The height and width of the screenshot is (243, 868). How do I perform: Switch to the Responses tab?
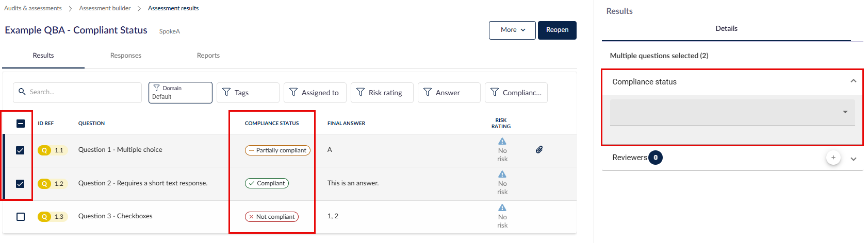126,56
